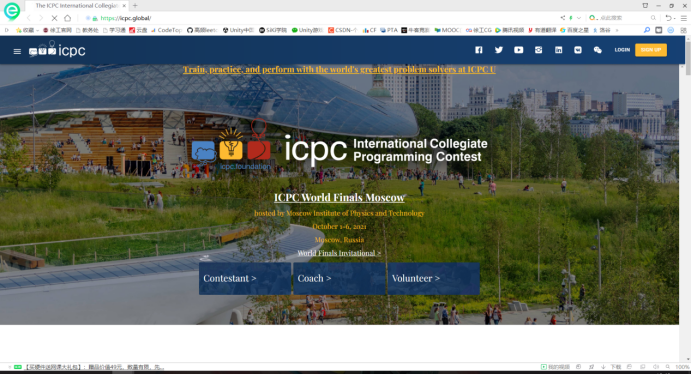This screenshot has width=692, height=374.
Task: Open ICPC LinkedIn icon
Action: click(558, 50)
